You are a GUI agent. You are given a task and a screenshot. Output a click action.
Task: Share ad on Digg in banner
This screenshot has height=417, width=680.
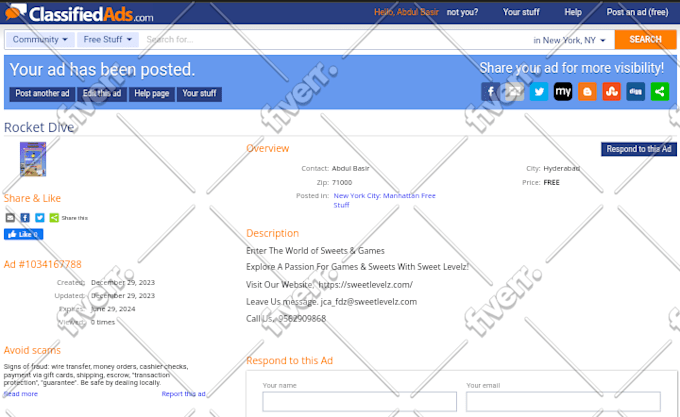coord(635,91)
